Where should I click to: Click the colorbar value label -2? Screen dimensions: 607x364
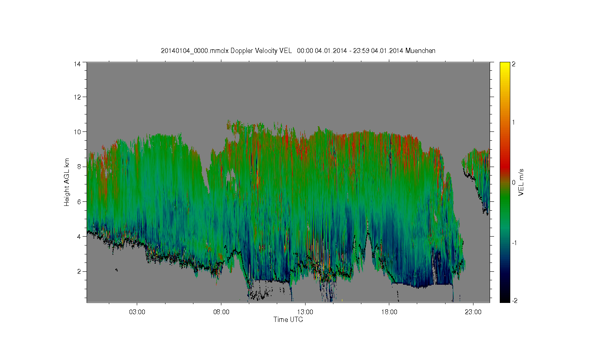tap(514, 301)
